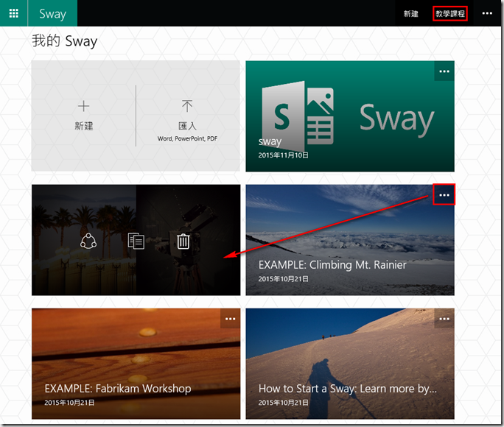Click date under How to Start a Sway

(x=283, y=403)
